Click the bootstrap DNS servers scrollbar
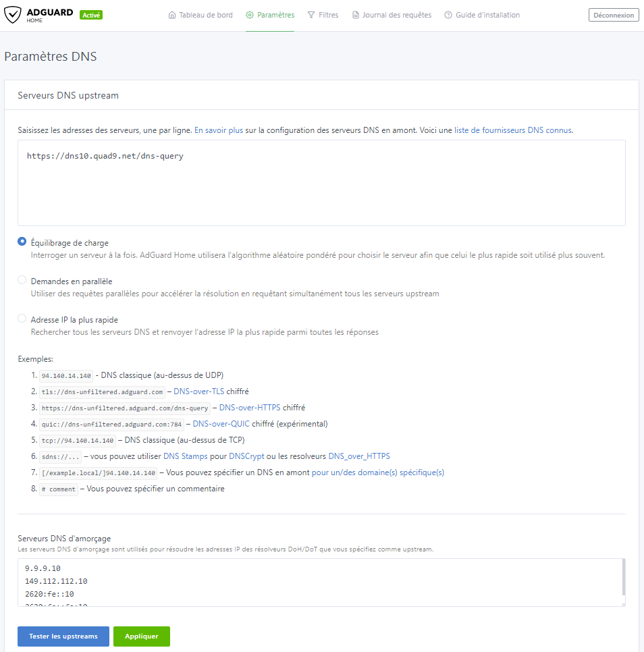 (624, 577)
